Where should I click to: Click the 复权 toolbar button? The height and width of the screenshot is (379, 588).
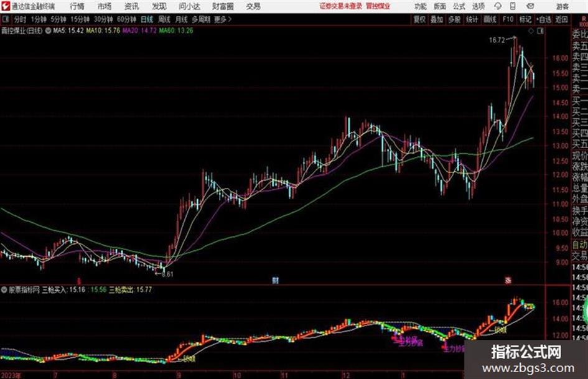click(x=419, y=19)
